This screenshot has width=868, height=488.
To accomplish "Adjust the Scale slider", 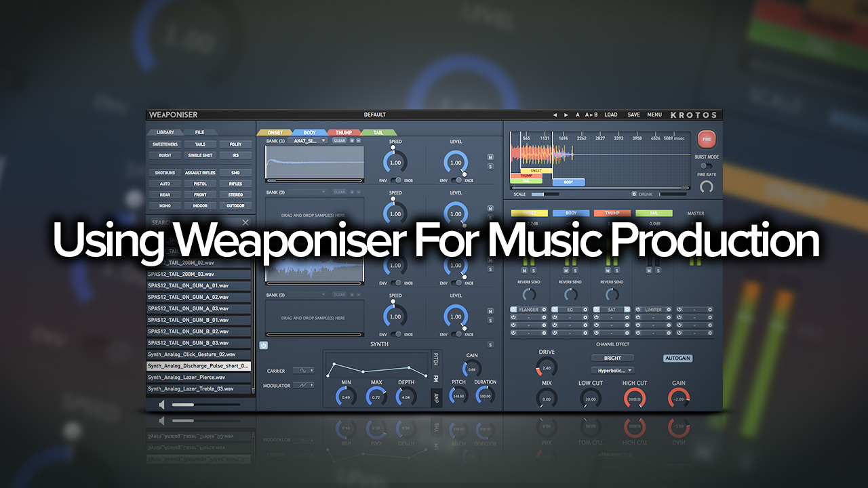I will click(x=545, y=194).
